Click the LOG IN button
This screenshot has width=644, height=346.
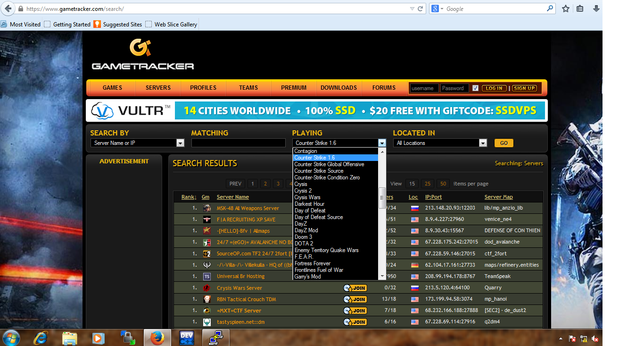pyautogui.click(x=494, y=88)
